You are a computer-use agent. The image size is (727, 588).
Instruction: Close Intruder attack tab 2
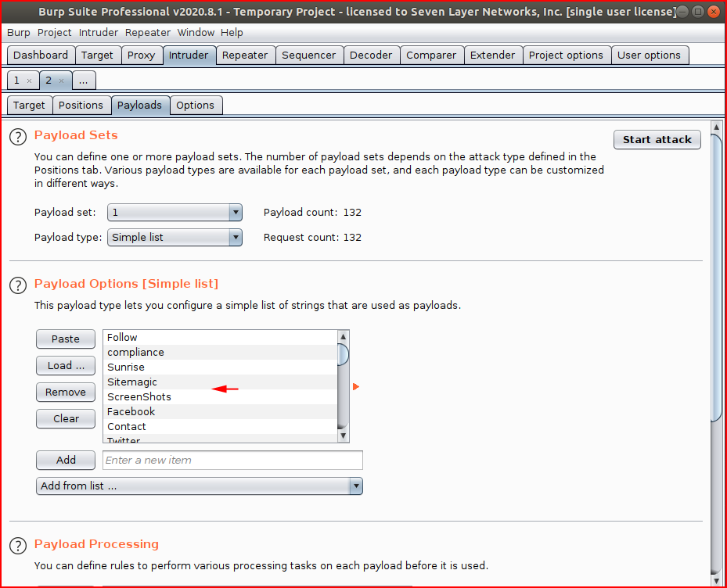(x=61, y=81)
